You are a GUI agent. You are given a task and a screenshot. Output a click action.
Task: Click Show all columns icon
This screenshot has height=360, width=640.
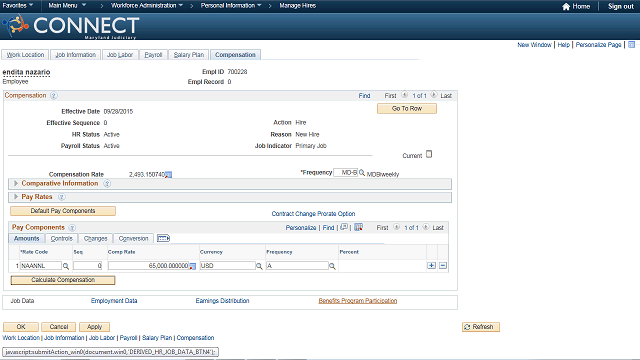pos(163,238)
